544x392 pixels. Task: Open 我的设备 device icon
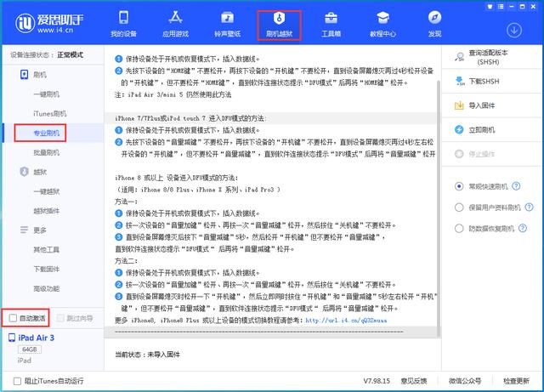tap(123, 17)
